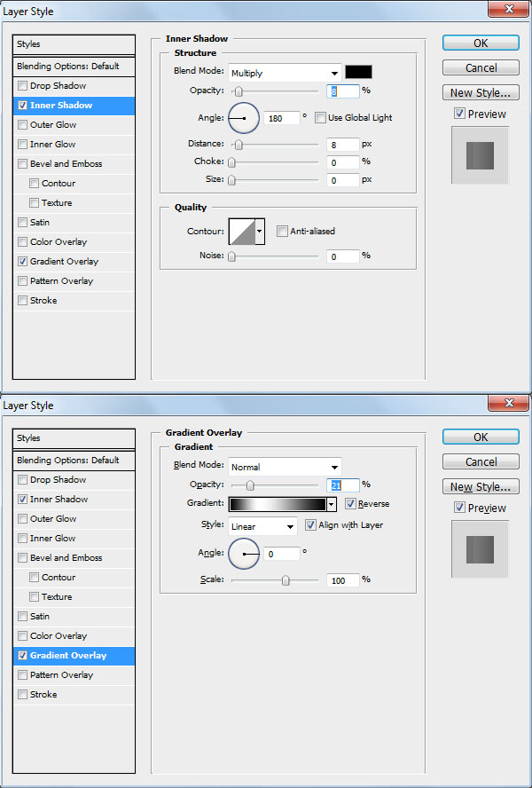
Task: Click the Scale 100 input field
Action: pyautogui.click(x=343, y=580)
